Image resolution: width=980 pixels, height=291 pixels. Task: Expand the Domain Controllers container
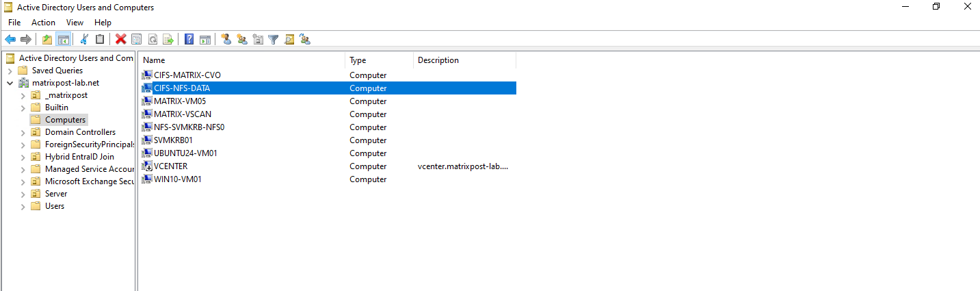click(23, 132)
